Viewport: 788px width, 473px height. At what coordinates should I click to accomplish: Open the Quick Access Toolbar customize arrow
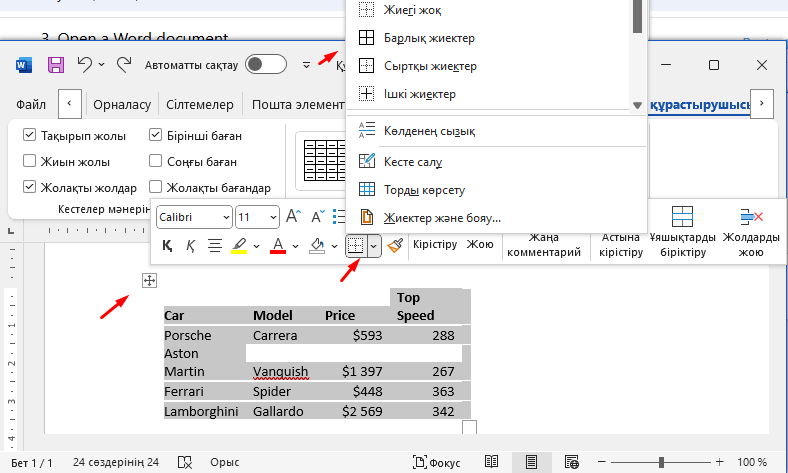[306, 65]
